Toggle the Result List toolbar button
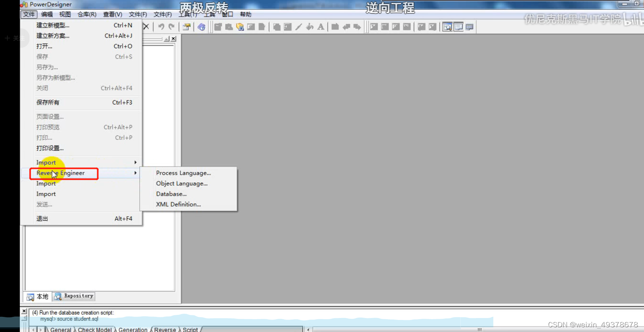The height and width of the screenshot is (332, 644). (469, 27)
